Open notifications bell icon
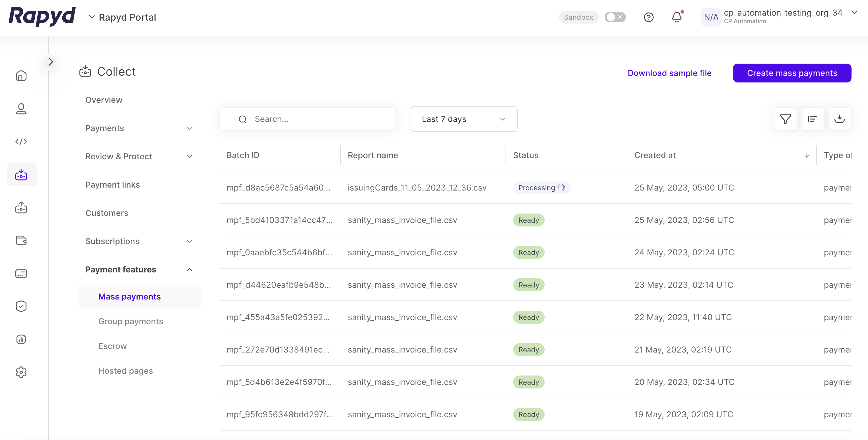Viewport: 868px width, 440px height. [x=677, y=17]
